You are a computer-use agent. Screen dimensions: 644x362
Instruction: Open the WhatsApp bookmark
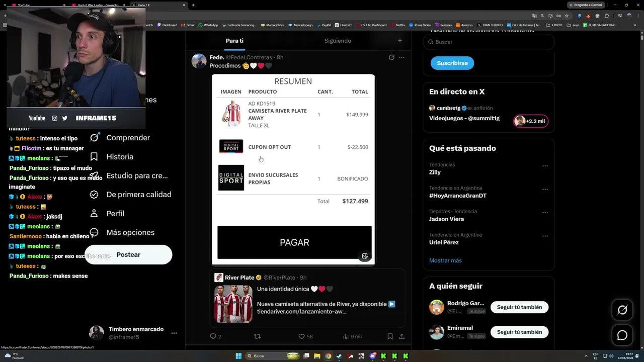[x=208, y=25]
